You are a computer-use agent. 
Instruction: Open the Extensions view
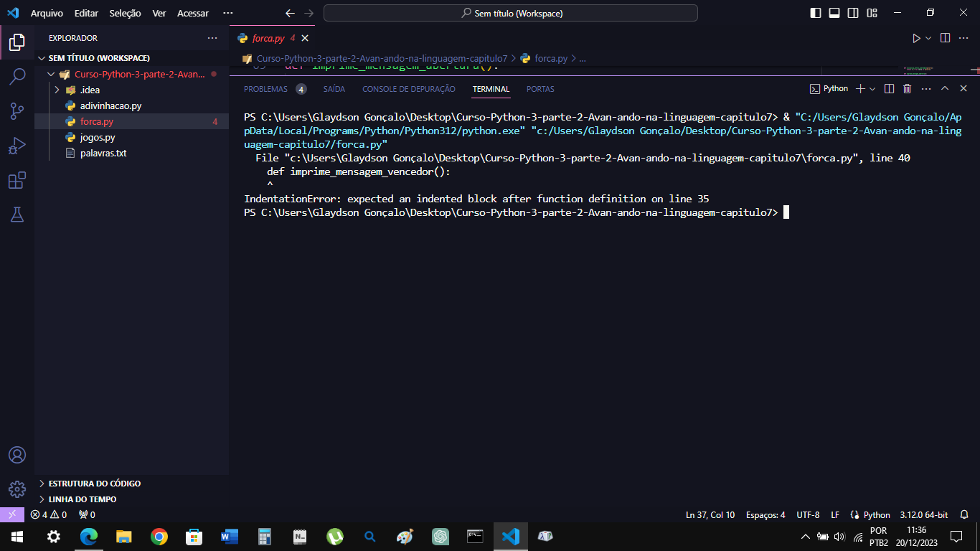pyautogui.click(x=17, y=180)
